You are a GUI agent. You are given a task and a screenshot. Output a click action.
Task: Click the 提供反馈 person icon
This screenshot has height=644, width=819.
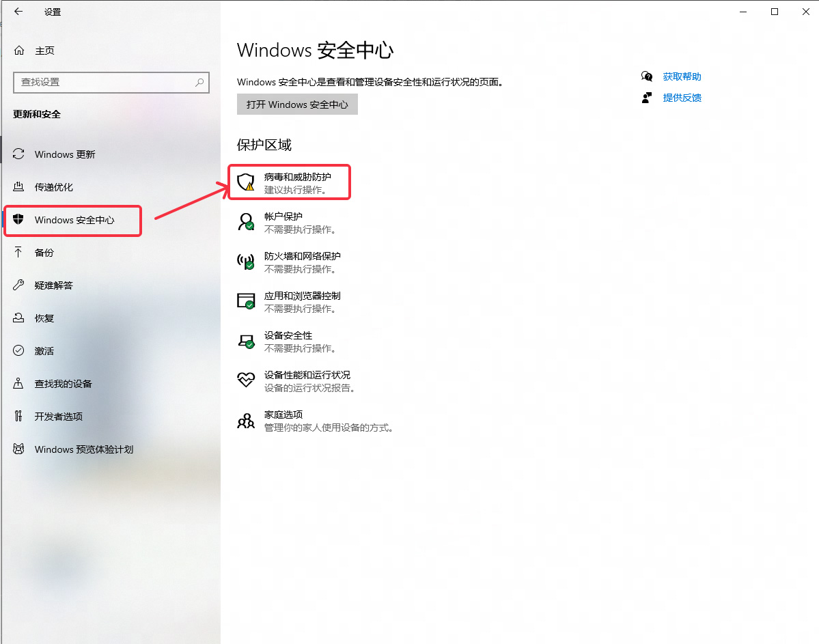click(x=647, y=98)
